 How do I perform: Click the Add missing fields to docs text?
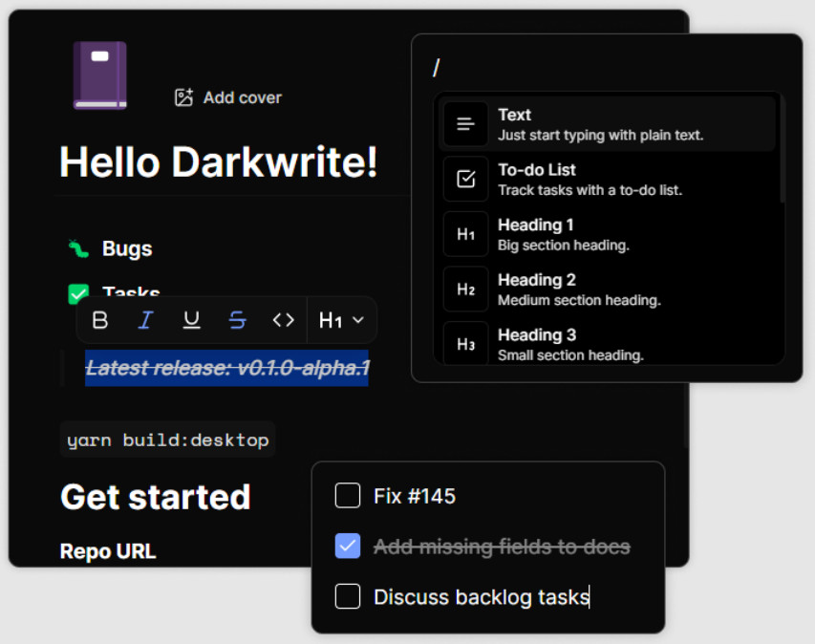point(503,547)
